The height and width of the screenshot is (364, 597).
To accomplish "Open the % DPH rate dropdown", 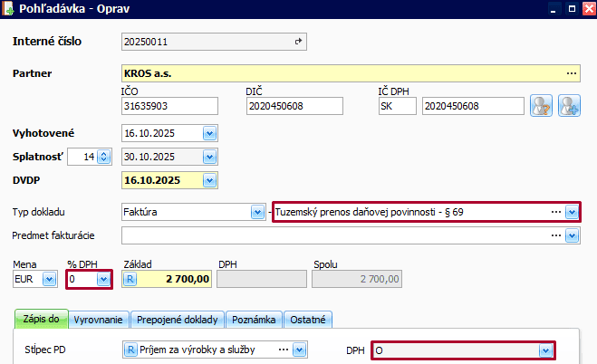I will click(104, 281).
